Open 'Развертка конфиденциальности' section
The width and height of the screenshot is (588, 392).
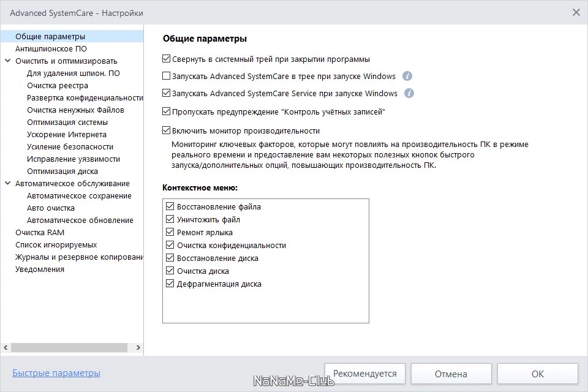85,98
